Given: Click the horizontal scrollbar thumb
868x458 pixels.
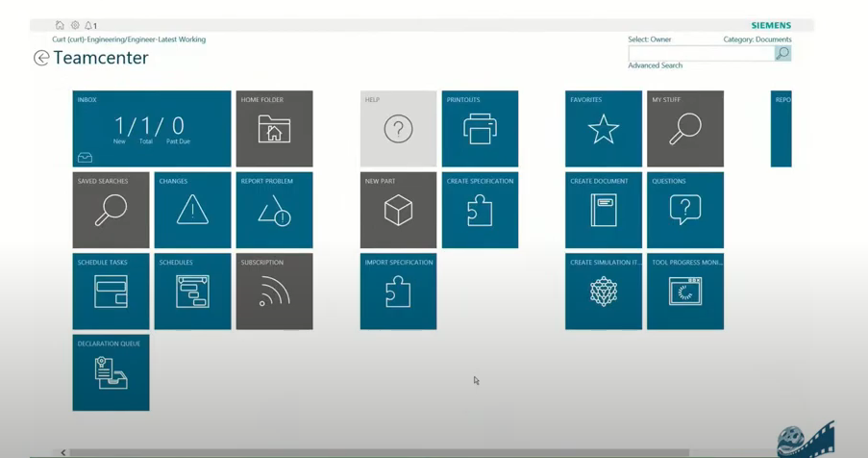Looking at the screenshot, I should pyautogui.click(x=379, y=452).
